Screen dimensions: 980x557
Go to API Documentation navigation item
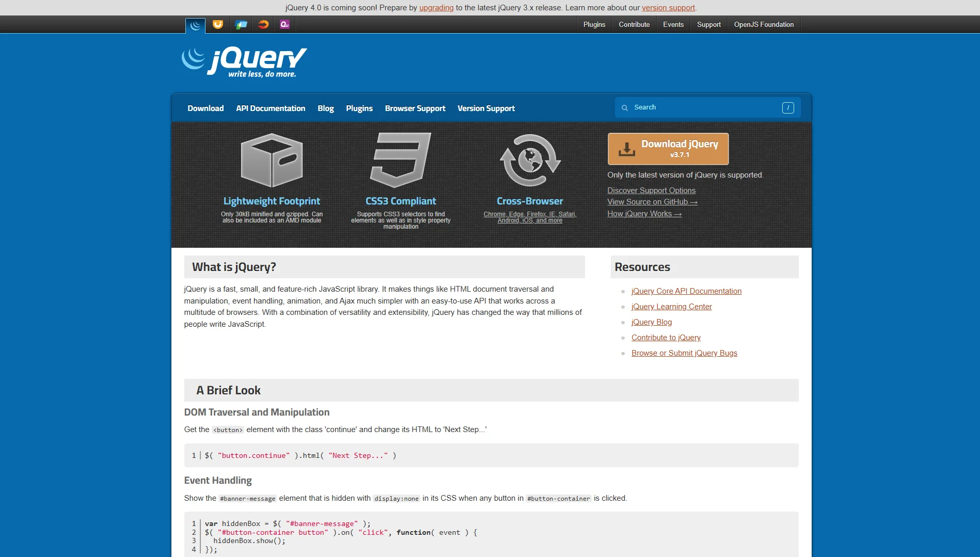(x=271, y=108)
